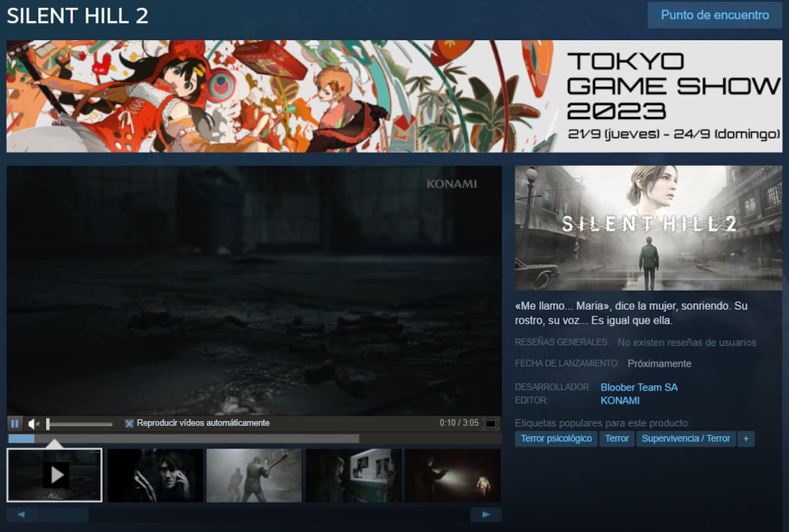This screenshot has width=789, height=532.
Task: Click the right arrow of the thumbnail strip
Action: coord(486,514)
